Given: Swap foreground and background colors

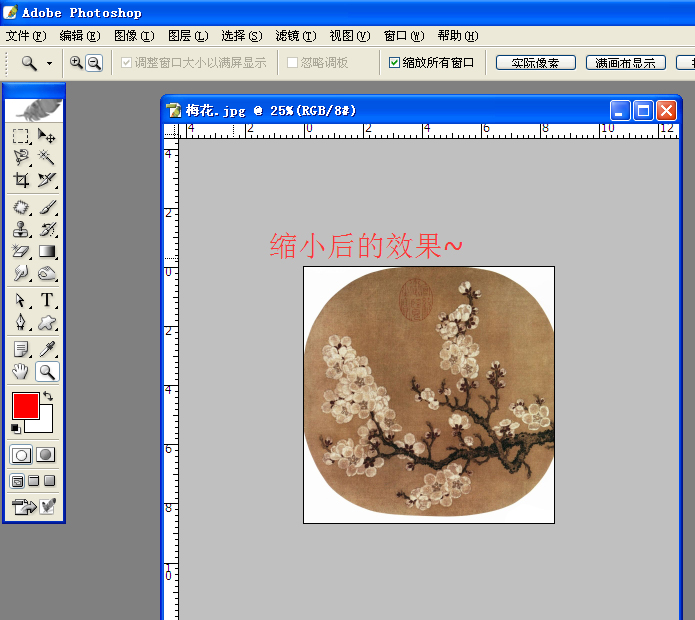Looking at the screenshot, I should [x=48, y=396].
